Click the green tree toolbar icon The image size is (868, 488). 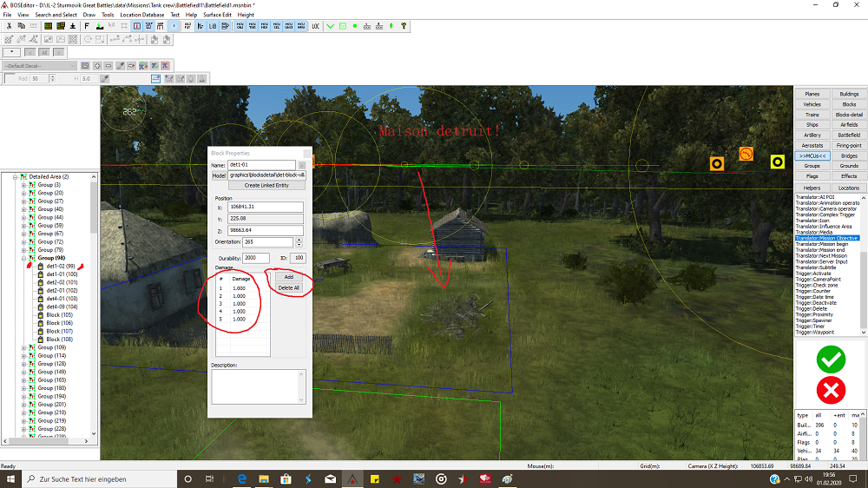pyautogui.click(x=391, y=26)
